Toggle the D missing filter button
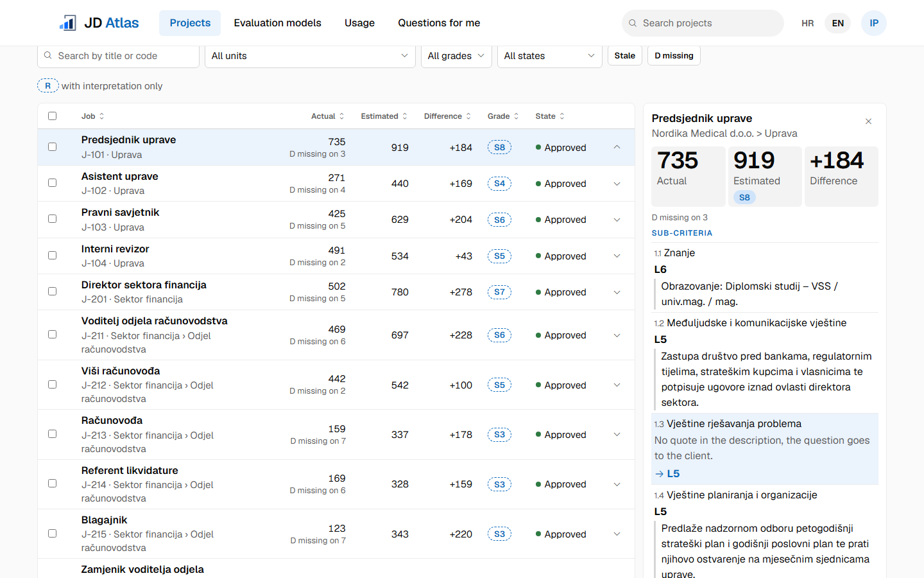 tap(674, 56)
